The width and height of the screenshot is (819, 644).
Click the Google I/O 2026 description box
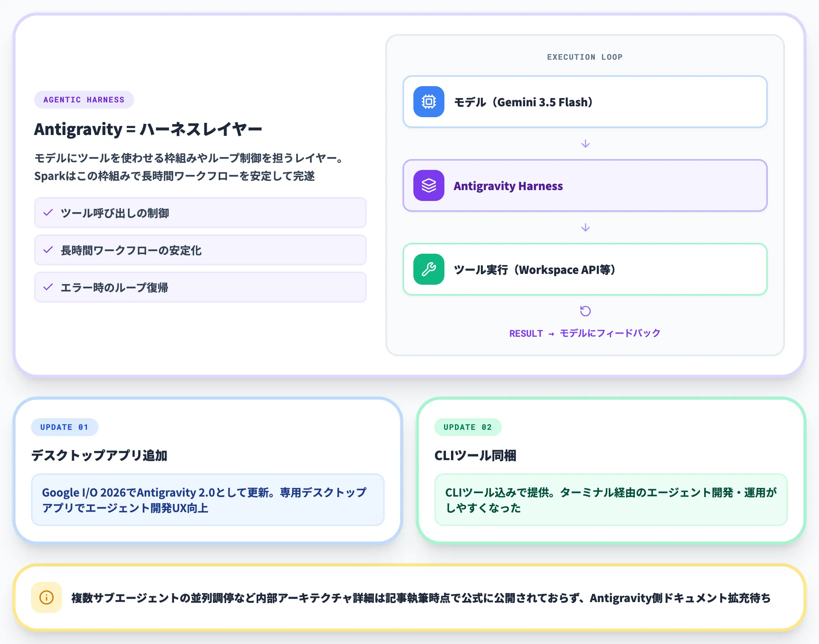pos(208,500)
